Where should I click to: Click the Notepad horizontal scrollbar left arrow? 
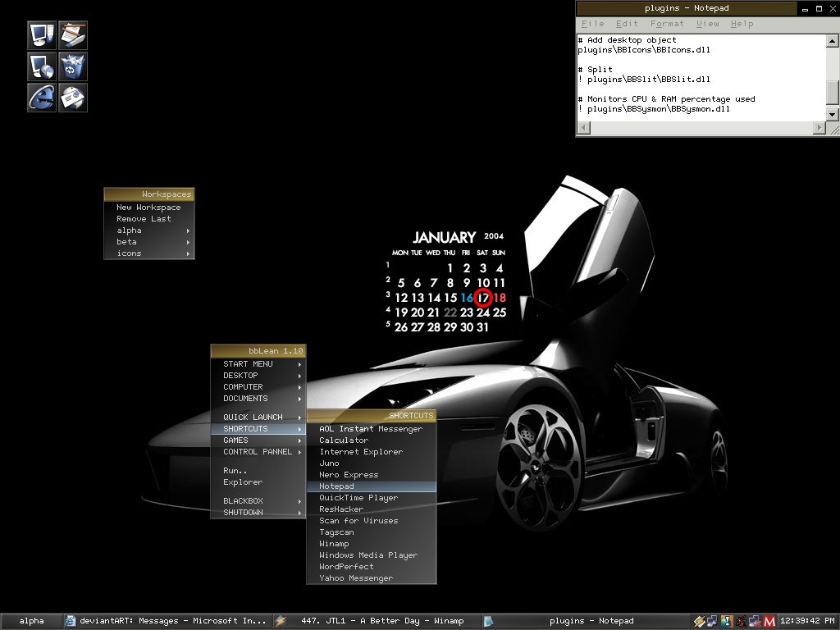(x=584, y=127)
